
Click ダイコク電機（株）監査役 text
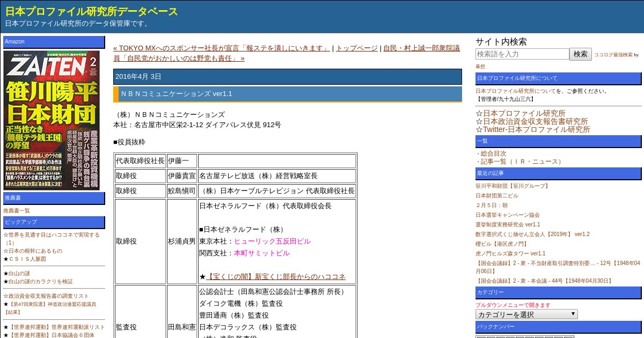[x=241, y=304]
